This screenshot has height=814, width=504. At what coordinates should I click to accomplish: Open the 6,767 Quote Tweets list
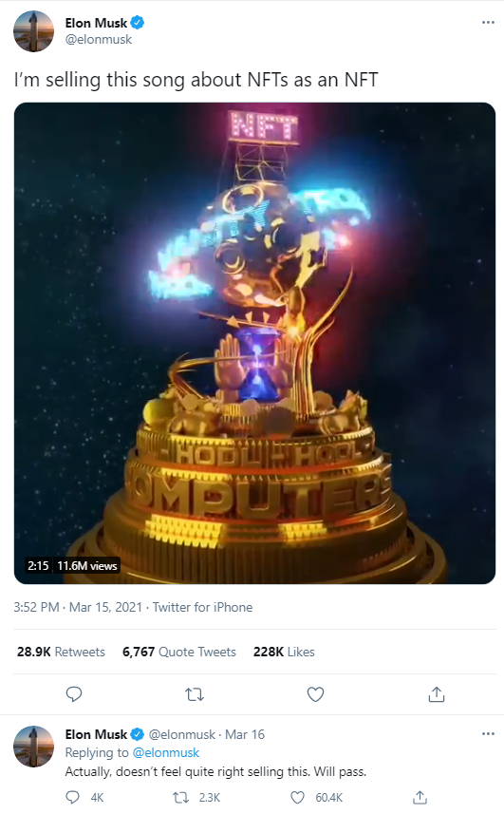178,652
